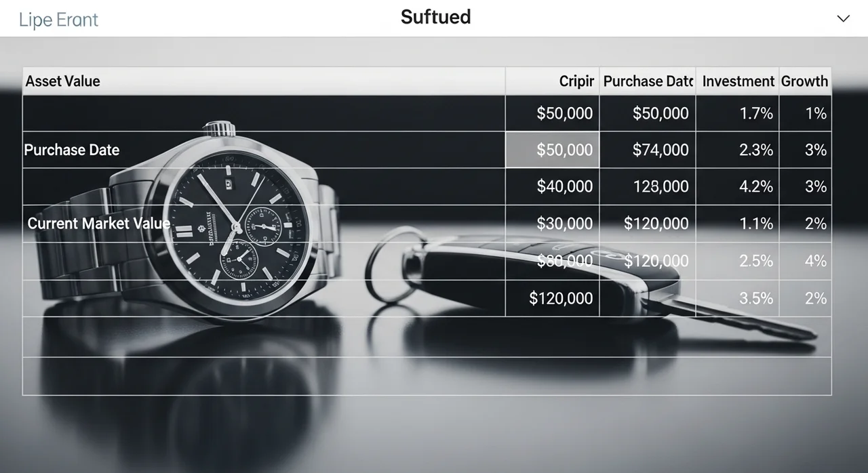The image size is (868, 473).
Task: Click the Suftued page title
Action: pyautogui.click(x=435, y=17)
